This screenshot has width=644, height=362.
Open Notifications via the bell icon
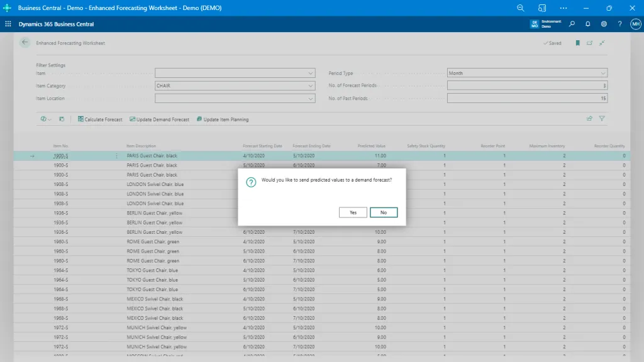coord(587,23)
